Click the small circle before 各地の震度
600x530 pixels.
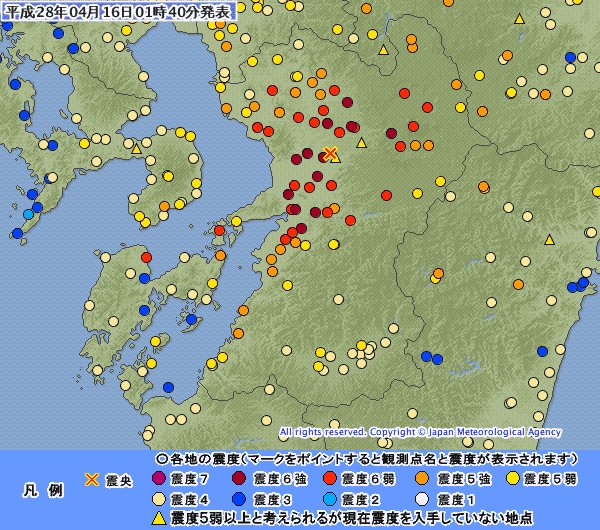[x=162, y=458]
